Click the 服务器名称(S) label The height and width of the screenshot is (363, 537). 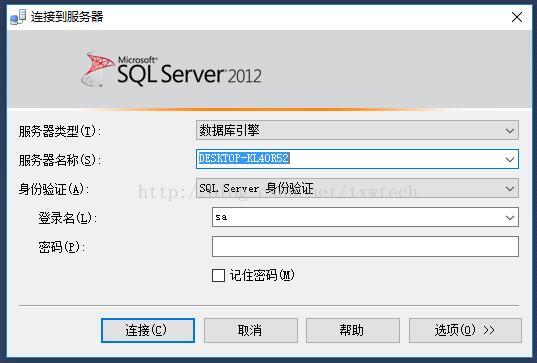point(60,160)
